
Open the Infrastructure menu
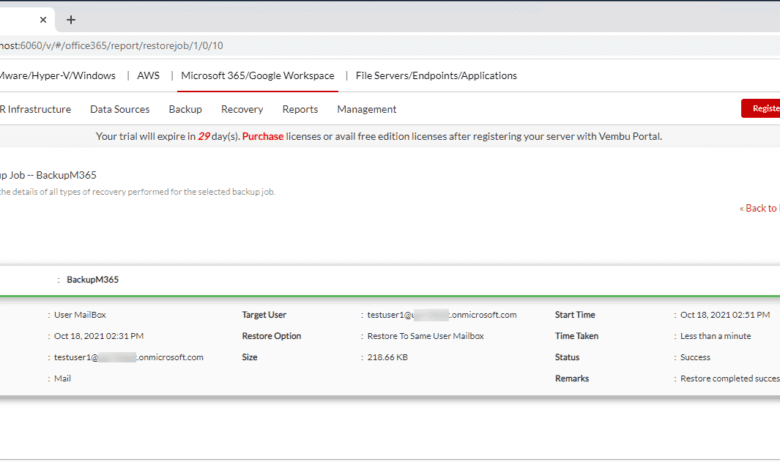[35, 109]
